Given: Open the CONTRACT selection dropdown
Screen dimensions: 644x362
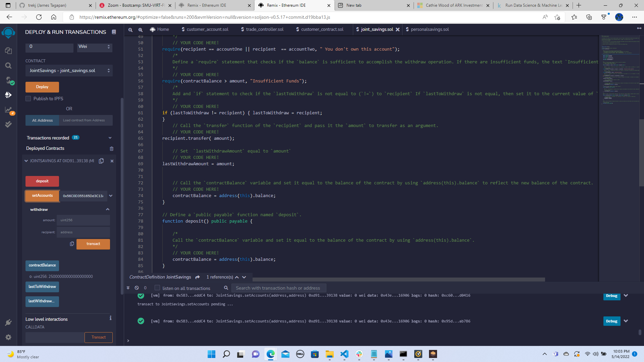Looking at the screenshot, I should click(x=69, y=71).
